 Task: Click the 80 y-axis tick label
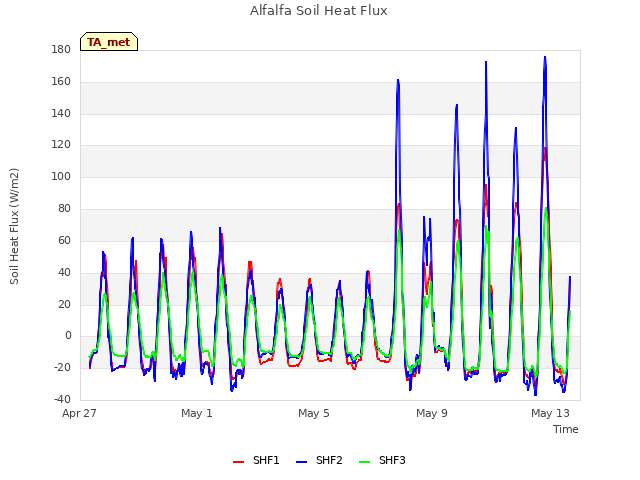64,209
